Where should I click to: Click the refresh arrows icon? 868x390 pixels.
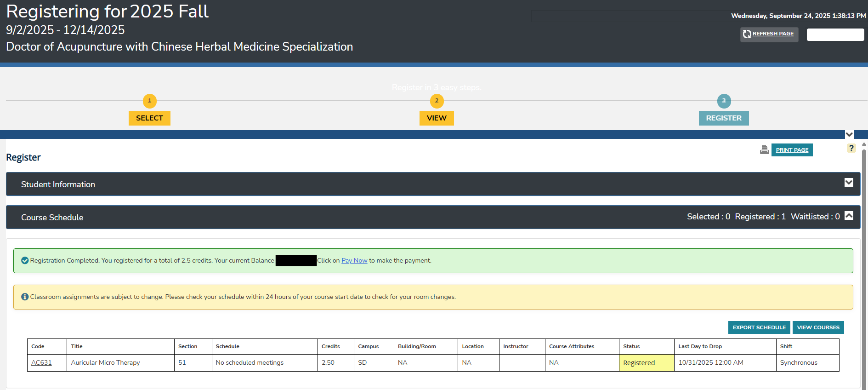(x=747, y=34)
